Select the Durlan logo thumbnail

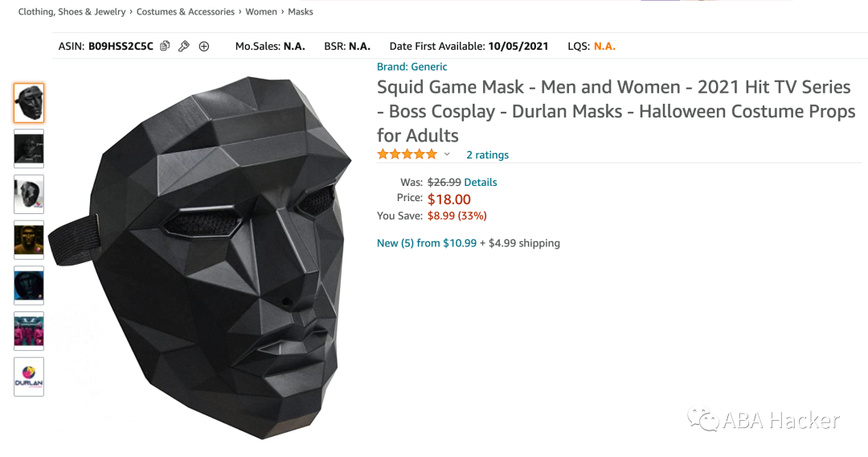click(x=29, y=377)
